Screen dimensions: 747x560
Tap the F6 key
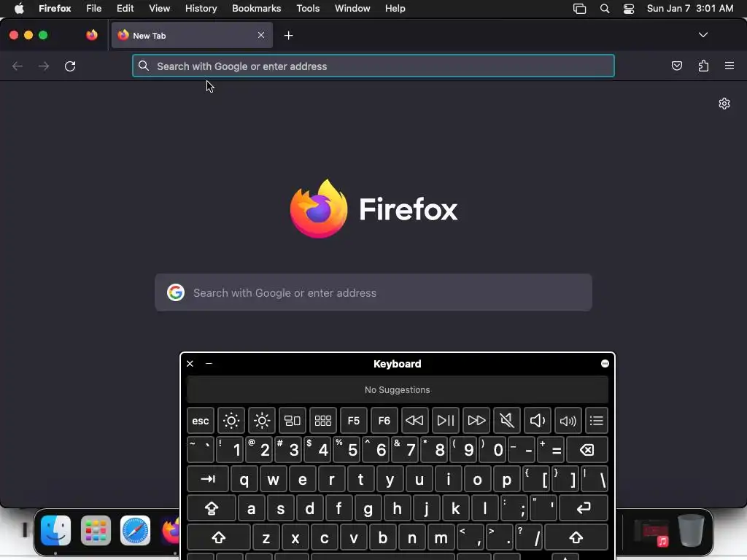pos(384,421)
